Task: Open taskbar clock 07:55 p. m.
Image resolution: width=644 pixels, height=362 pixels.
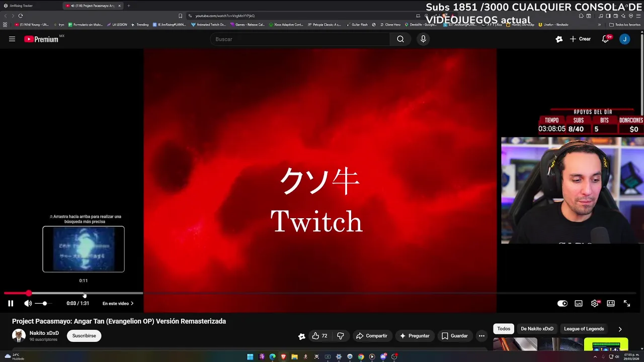Action: (631, 356)
